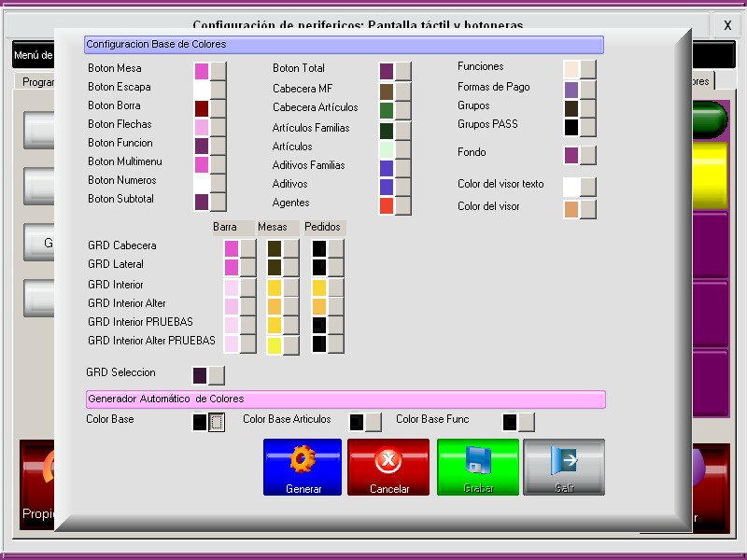Select the Color Base Articulos swatch
This screenshot has height=560, width=747.
coord(357,422)
